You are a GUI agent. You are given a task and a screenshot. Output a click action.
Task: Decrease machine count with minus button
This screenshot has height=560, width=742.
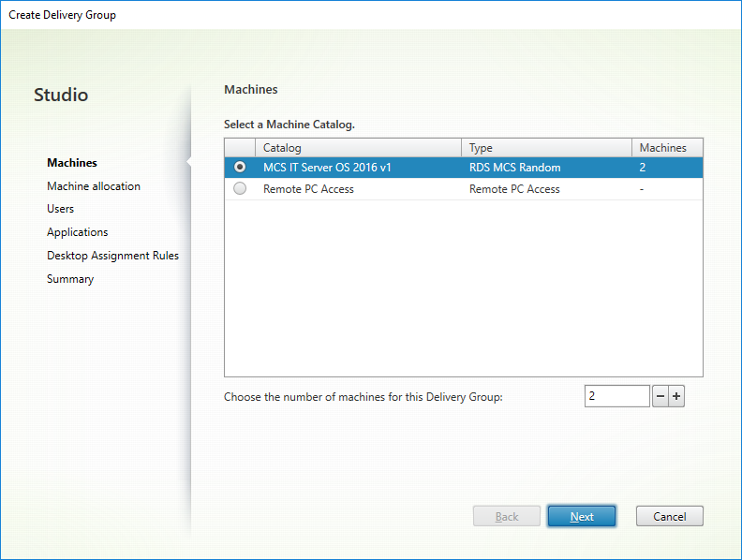tap(660, 396)
